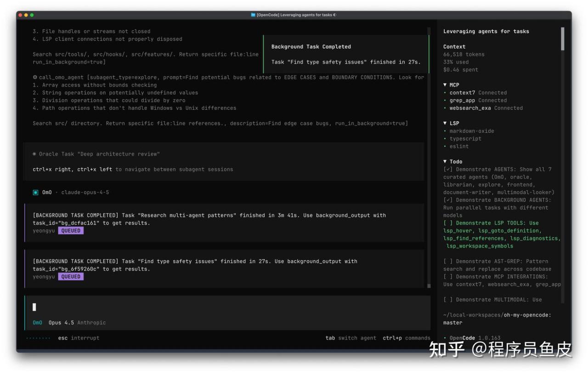Click the esc interrupt option

pos(79,338)
